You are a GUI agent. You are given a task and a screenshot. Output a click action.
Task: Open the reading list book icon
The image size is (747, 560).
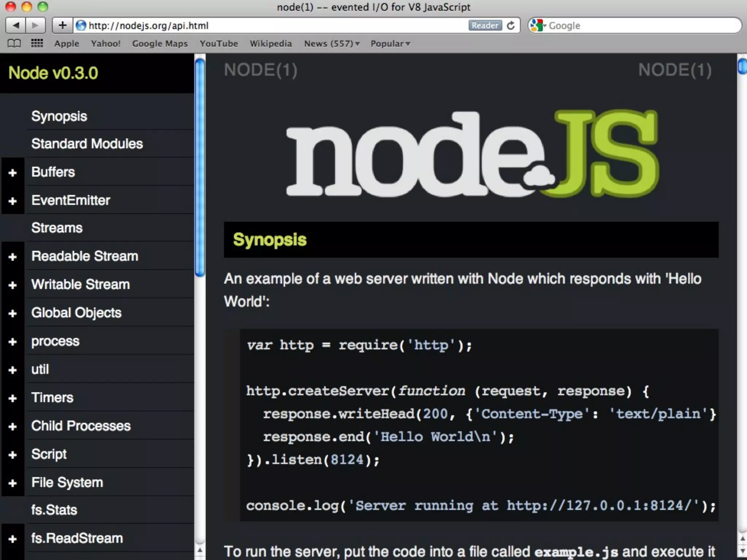tap(14, 43)
